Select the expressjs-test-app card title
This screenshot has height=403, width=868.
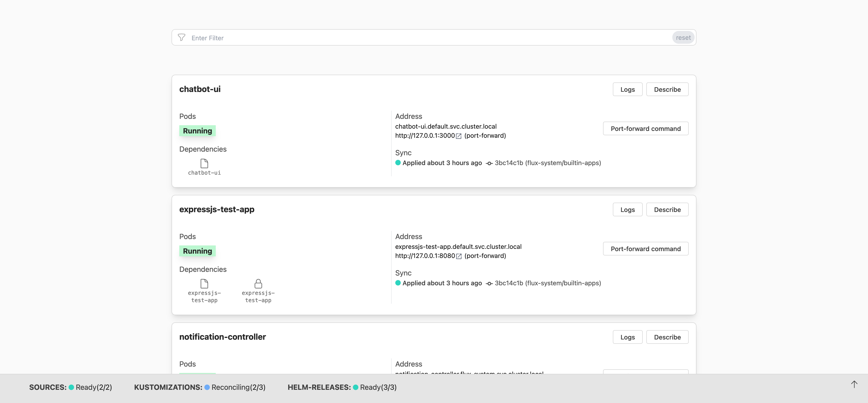[x=217, y=209]
